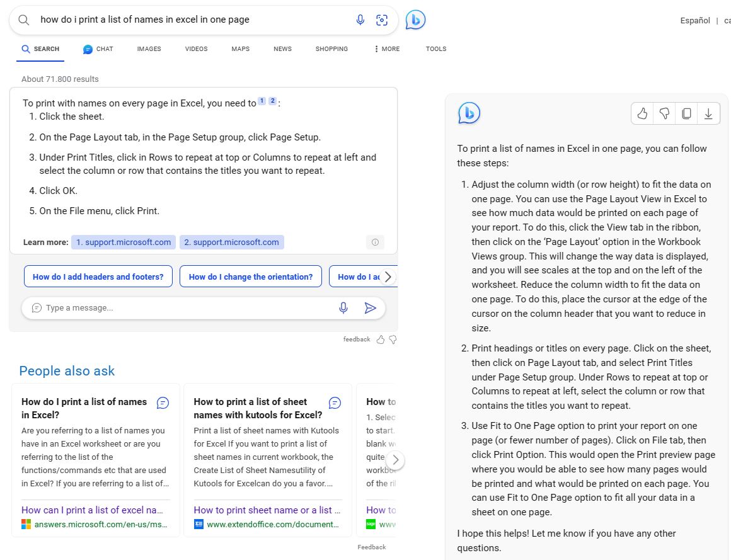Select 'How do I change the orientation?' suggestion
This screenshot has width=731, height=560.
[x=251, y=277]
